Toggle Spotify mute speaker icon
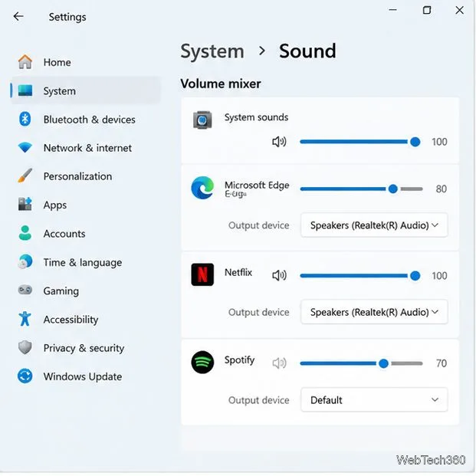 (x=279, y=363)
